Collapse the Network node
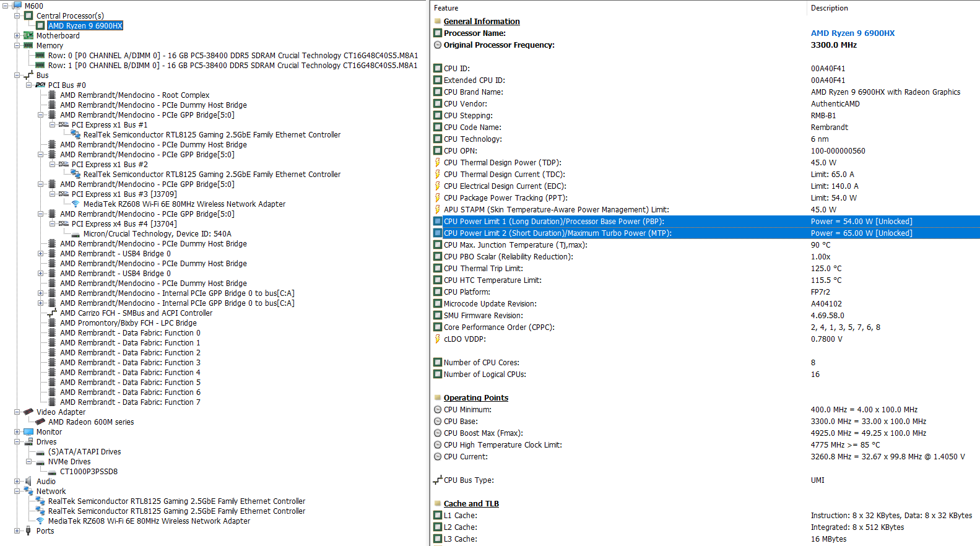 coord(17,491)
